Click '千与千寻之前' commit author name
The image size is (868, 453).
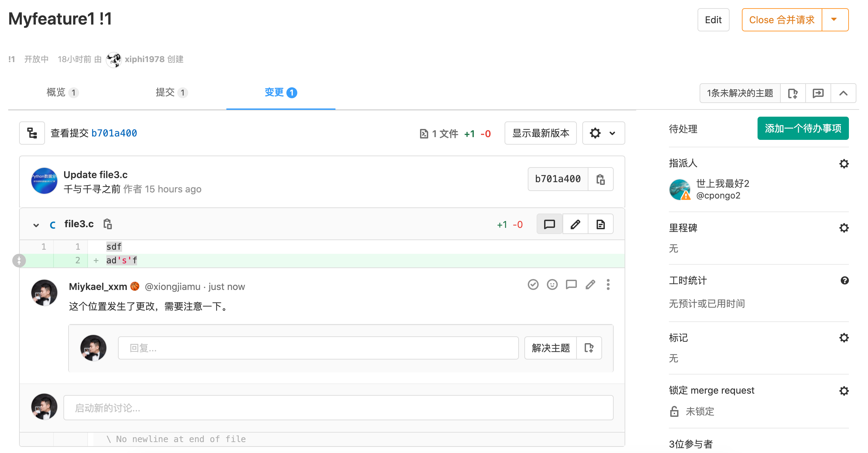click(92, 189)
